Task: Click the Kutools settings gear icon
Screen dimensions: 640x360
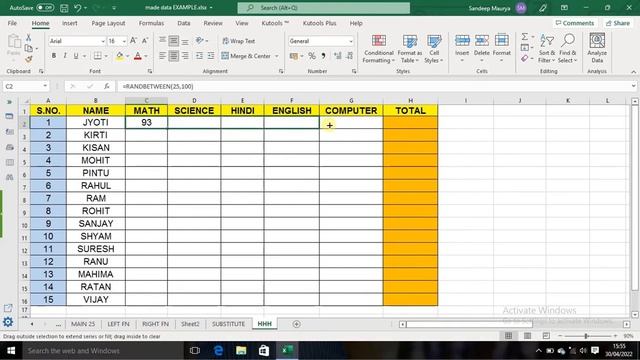Action: 8,322
